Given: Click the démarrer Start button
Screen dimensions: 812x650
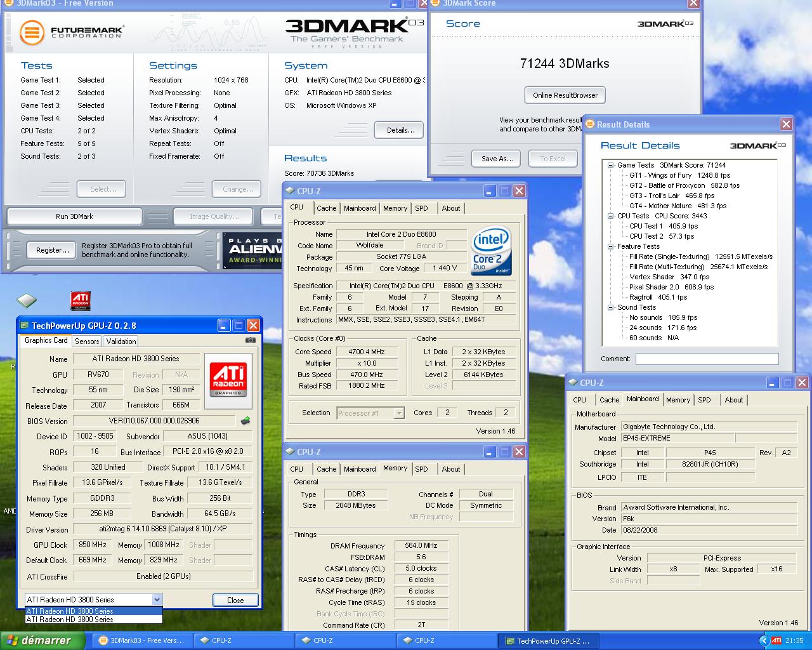Looking at the screenshot, I should click(x=42, y=640).
